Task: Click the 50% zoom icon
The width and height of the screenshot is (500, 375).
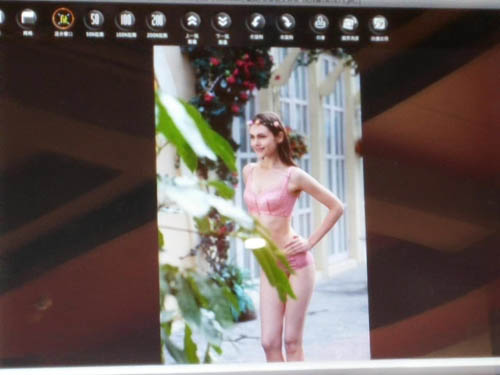Action: tap(95, 19)
